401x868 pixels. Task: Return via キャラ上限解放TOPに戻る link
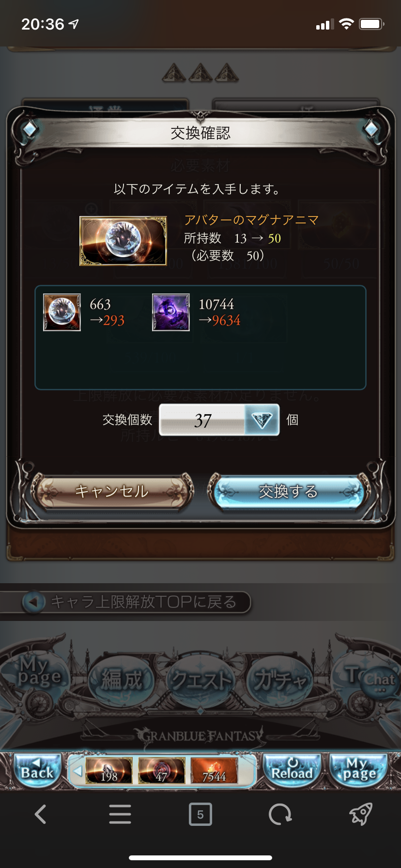[x=136, y=602]
